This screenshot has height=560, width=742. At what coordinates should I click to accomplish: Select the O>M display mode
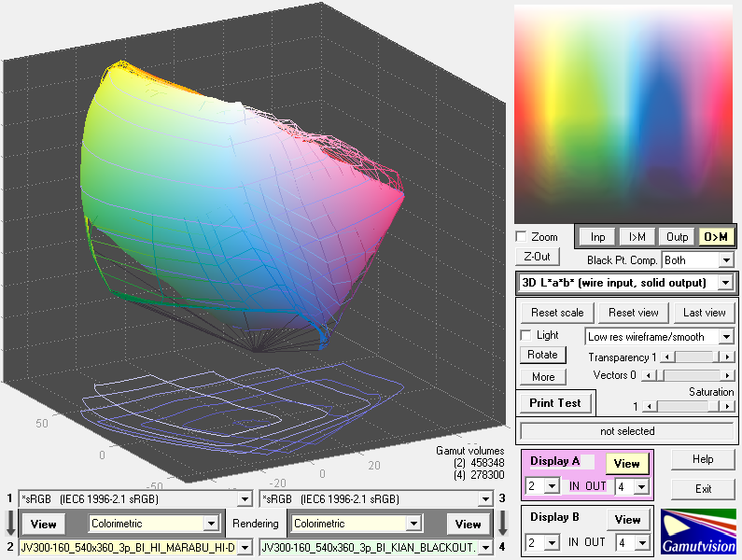(716, 237)
